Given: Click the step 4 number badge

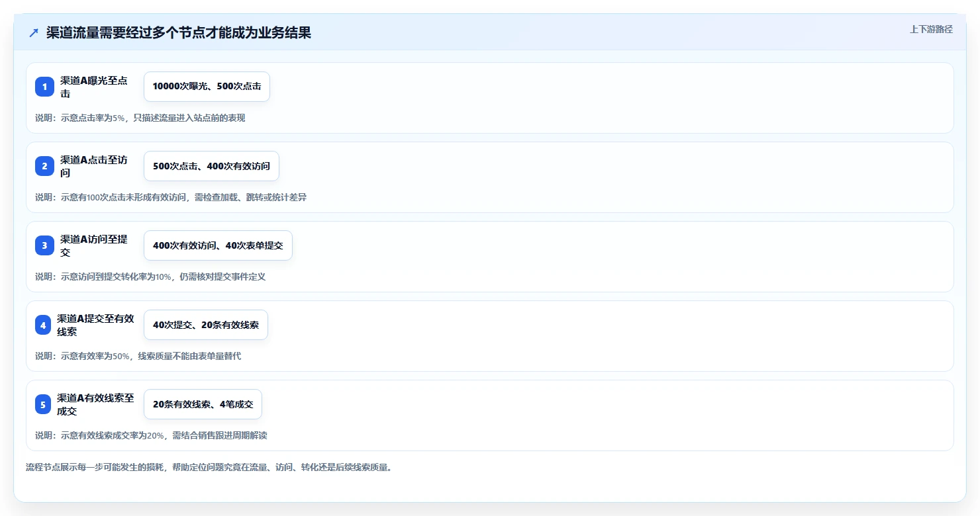Looking at the screenshot, I should click(x=43, y=325).
